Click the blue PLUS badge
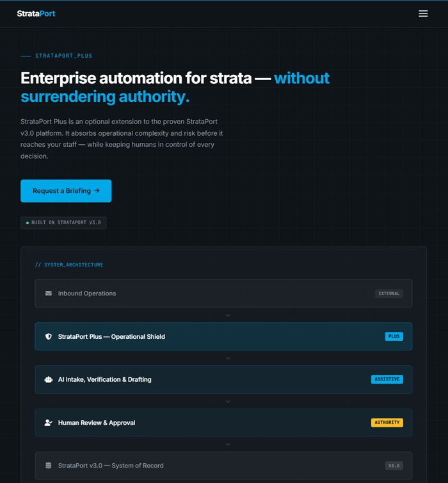 click(x=394, y=336)
